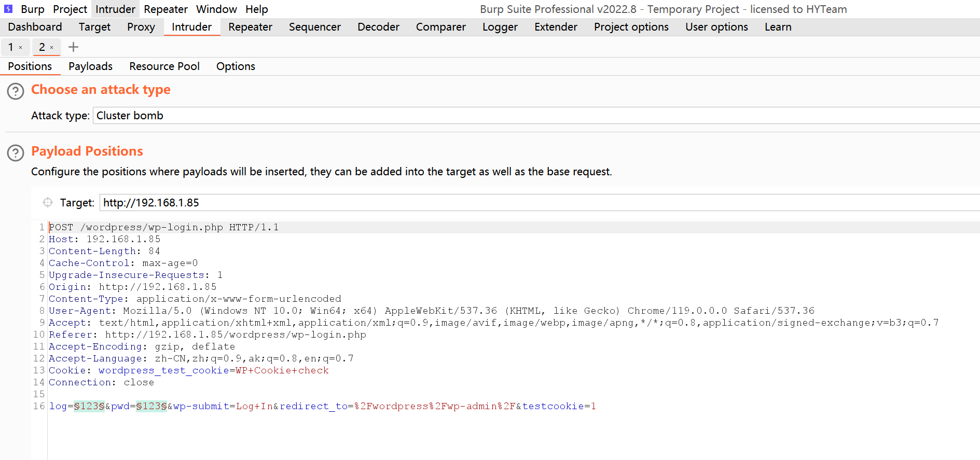
Task: Click the Burp Suite logo icon
Action: point(8,9)
